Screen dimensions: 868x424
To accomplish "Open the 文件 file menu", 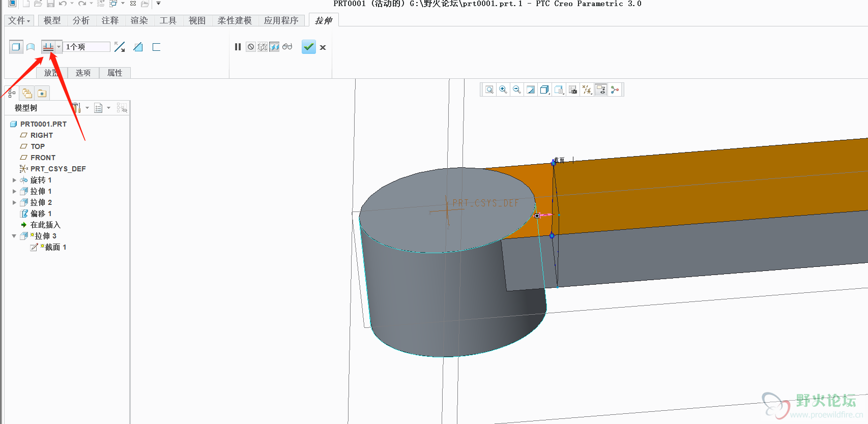I will point(19,20).
